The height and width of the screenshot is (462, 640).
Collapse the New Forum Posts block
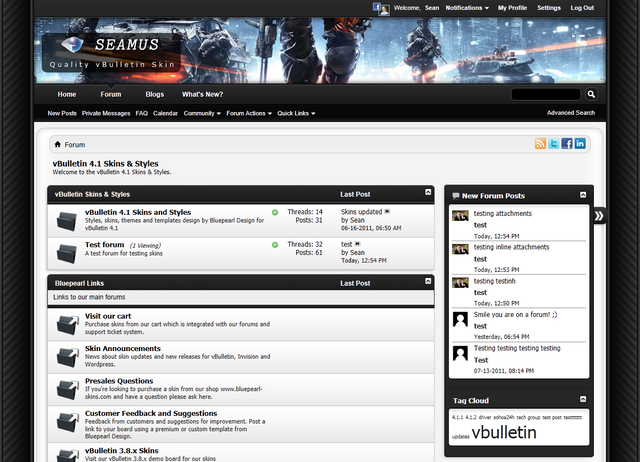583,195
